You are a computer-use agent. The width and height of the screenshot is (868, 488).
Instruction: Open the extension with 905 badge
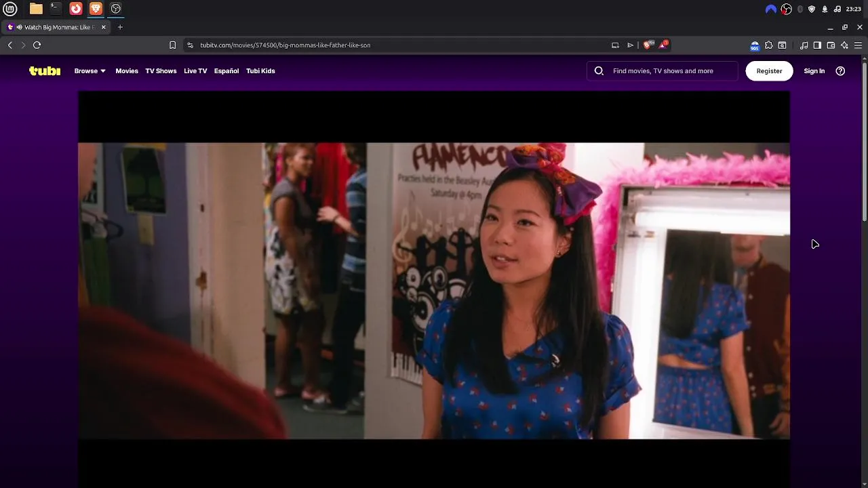(x=755, y=46)
